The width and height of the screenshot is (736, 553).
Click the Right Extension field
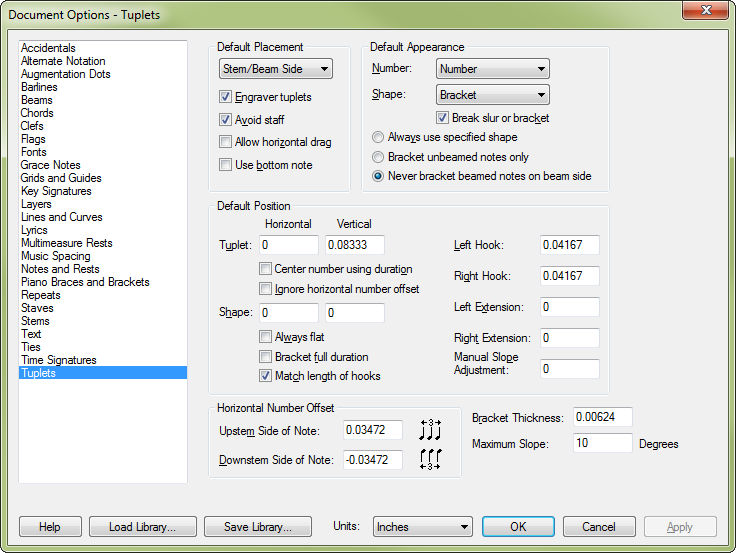pyautogui.click(x=570, y=338)
